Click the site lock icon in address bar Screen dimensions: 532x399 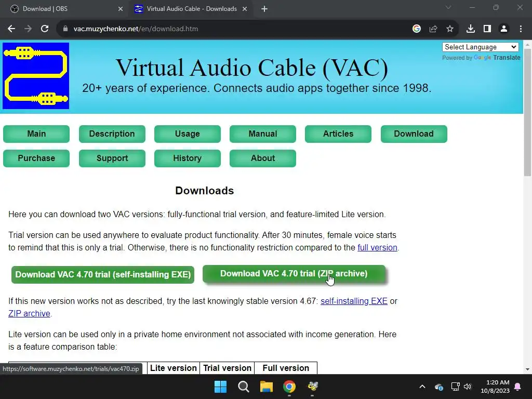[65, 29]
